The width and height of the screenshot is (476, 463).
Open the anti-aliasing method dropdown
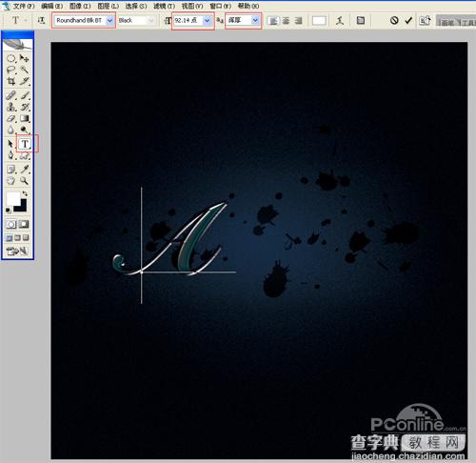click(x=255, y=20)
